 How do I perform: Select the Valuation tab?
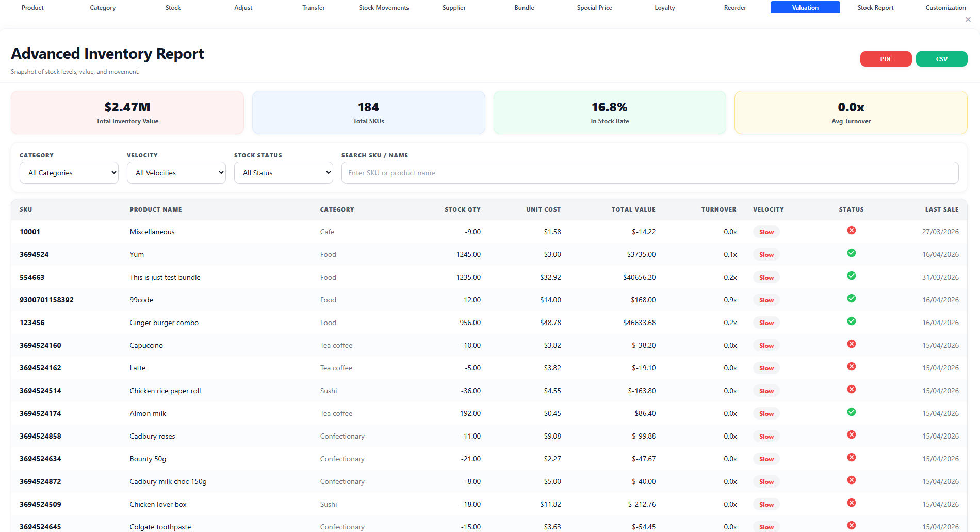coord(805,8)
